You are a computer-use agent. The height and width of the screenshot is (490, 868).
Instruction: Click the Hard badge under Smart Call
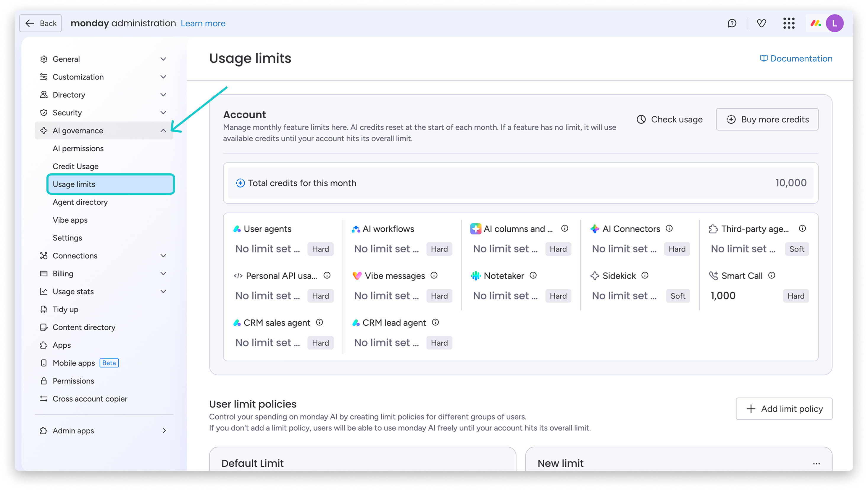pos(796,296)
